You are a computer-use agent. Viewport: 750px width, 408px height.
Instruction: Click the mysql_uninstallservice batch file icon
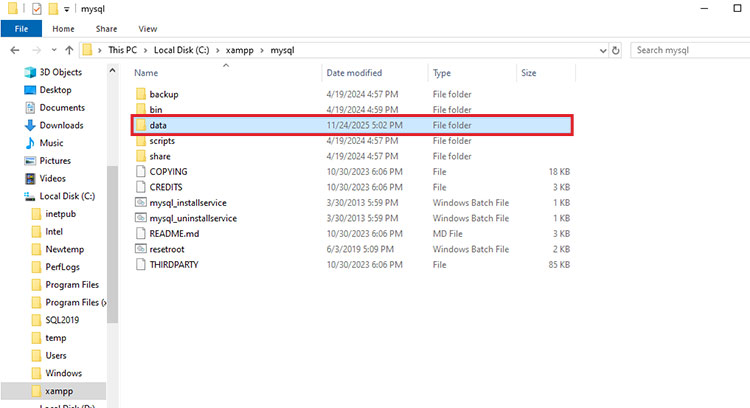[x=141, y=218]
